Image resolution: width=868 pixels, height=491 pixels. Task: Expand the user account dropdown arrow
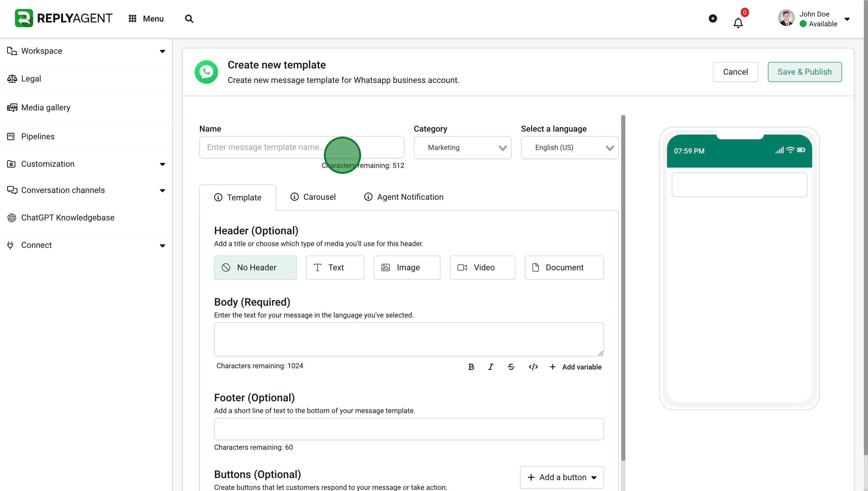click(x=847, y=19)
